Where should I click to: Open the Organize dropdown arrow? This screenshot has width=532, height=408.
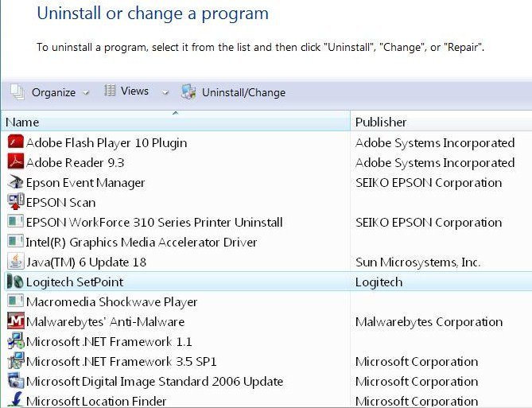click(x=86, y=93)
